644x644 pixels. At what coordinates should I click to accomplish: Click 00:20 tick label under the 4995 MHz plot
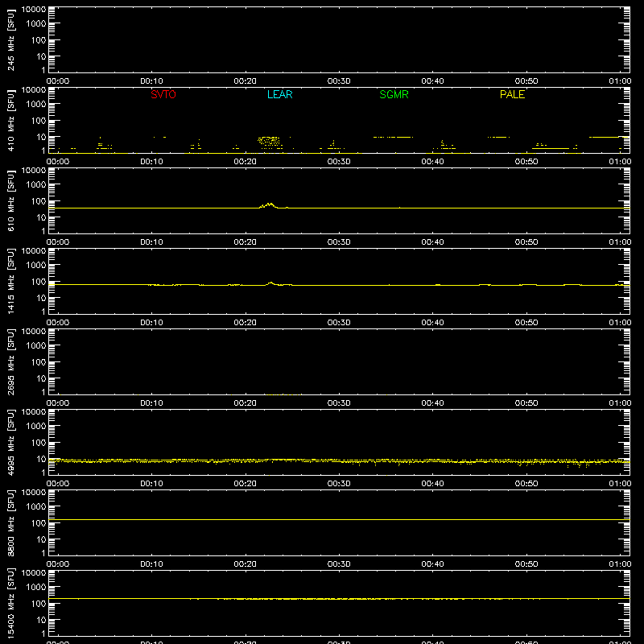(x=246, y=484)
